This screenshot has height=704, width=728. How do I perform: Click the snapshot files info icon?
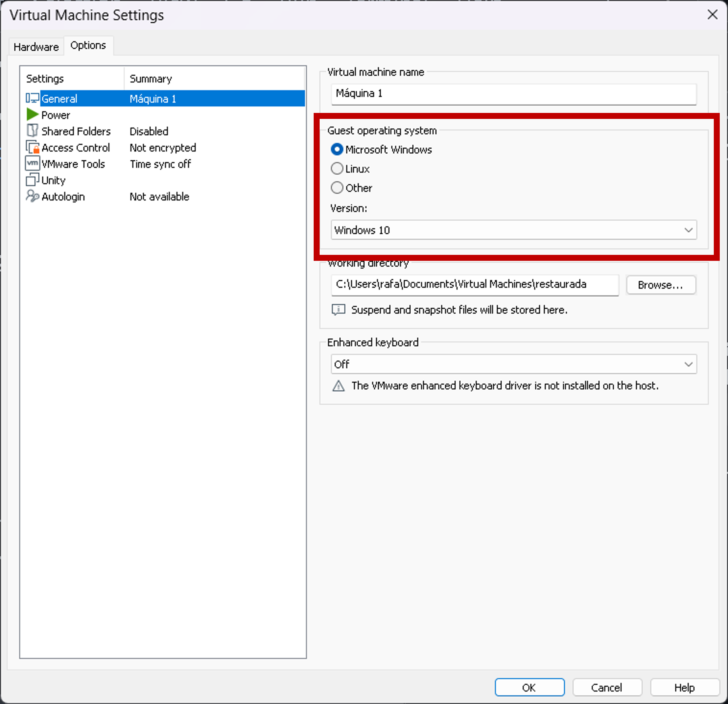click(338, 309)
